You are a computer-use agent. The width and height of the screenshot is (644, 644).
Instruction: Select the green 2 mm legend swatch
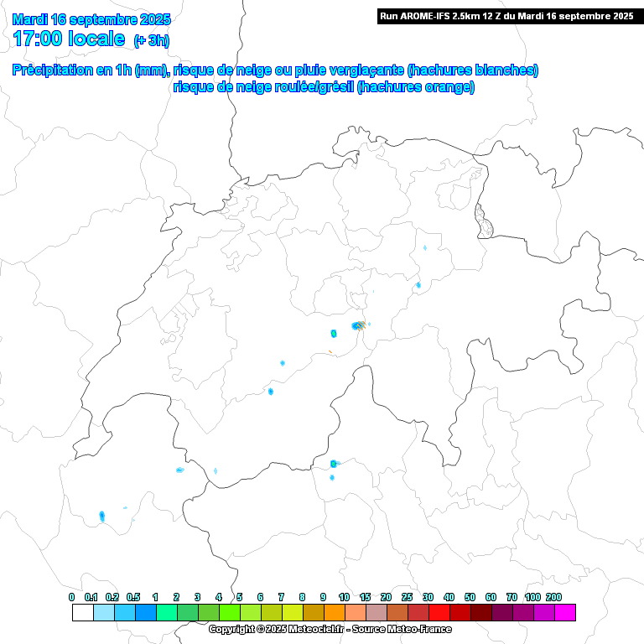(x=188, y=612)
